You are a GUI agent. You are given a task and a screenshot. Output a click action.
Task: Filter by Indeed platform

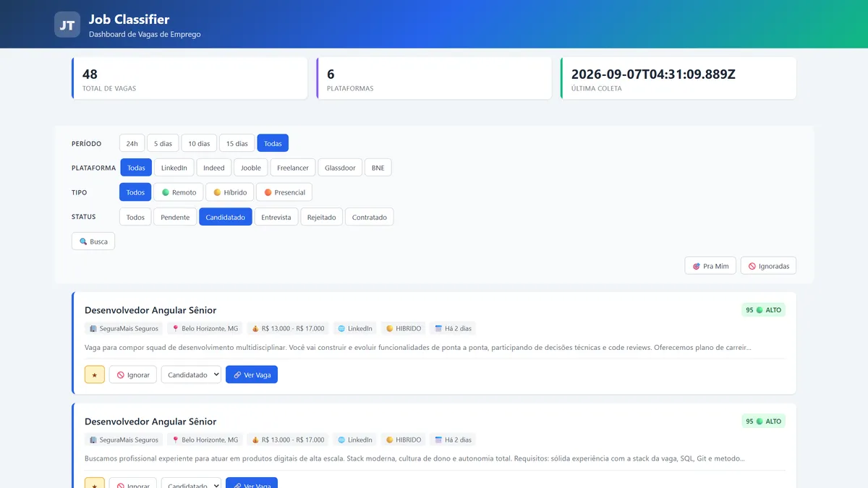214,168
